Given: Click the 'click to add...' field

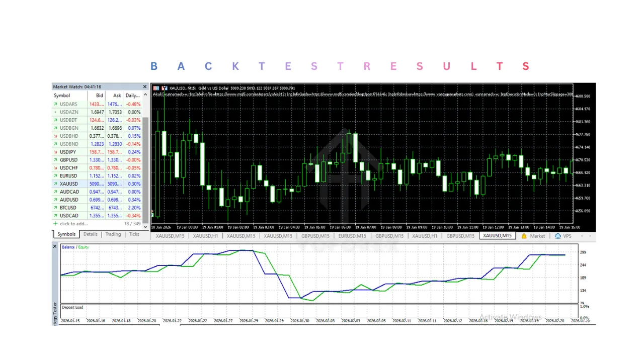Looking at the screenshot, I should pyautogui.click(x=73, y=224).
